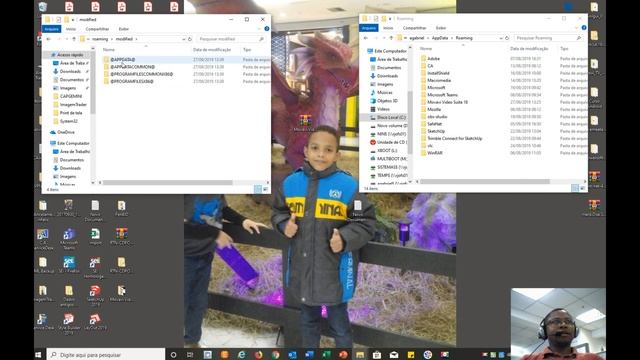Open the Compartilhar tab in modified window
Screen dimensions: 640x360
pos(97,29)
